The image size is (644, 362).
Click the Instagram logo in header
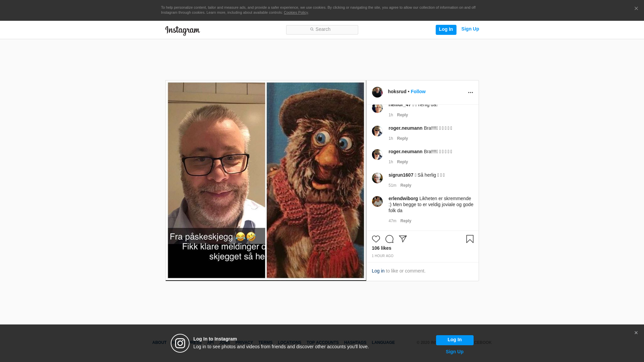182,31
